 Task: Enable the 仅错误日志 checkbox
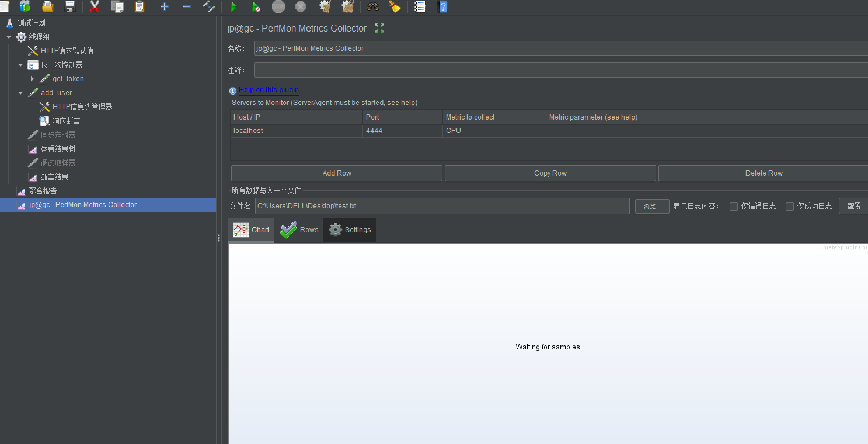point(734,206)
